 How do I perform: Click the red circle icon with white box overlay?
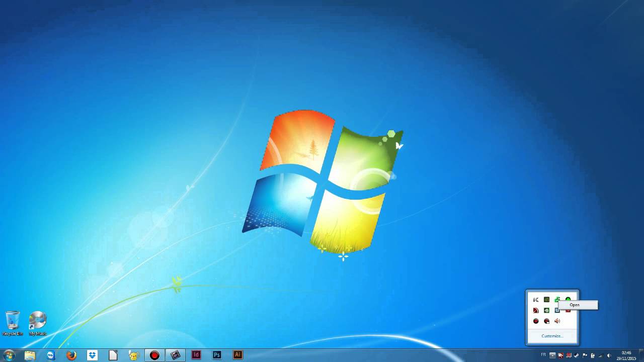(x=546, y=321)
